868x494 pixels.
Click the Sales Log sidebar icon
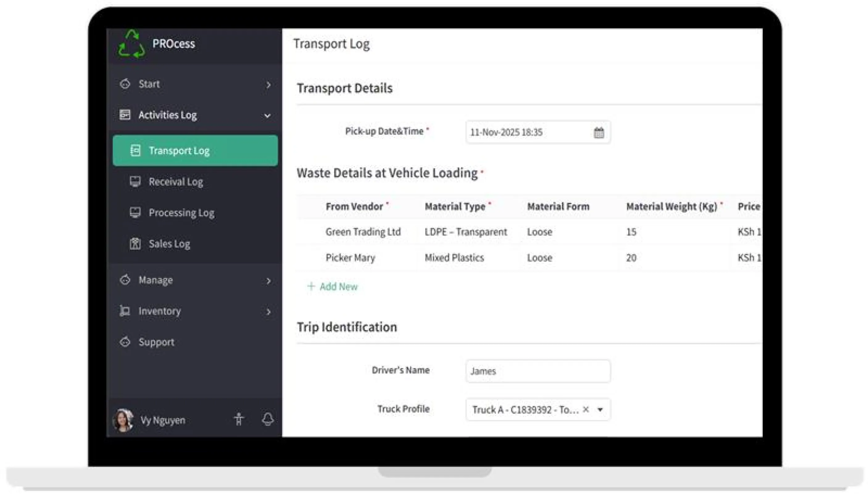pos(135,244)
